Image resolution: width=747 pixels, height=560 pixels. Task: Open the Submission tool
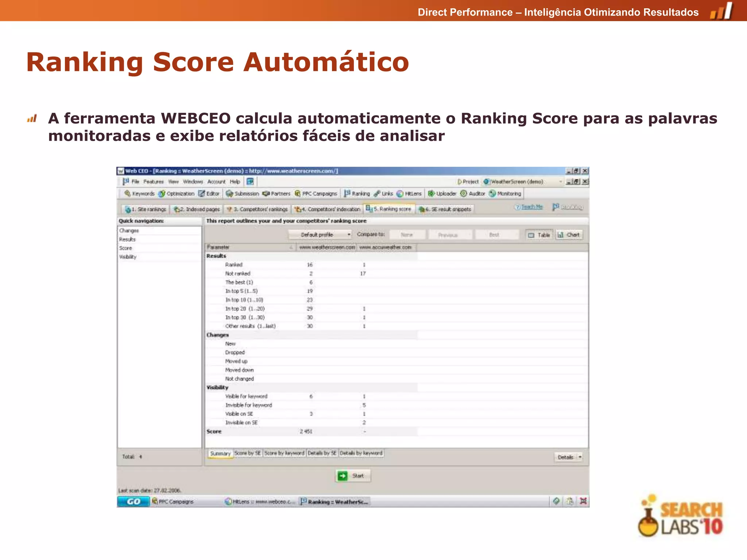pos(243,194)
